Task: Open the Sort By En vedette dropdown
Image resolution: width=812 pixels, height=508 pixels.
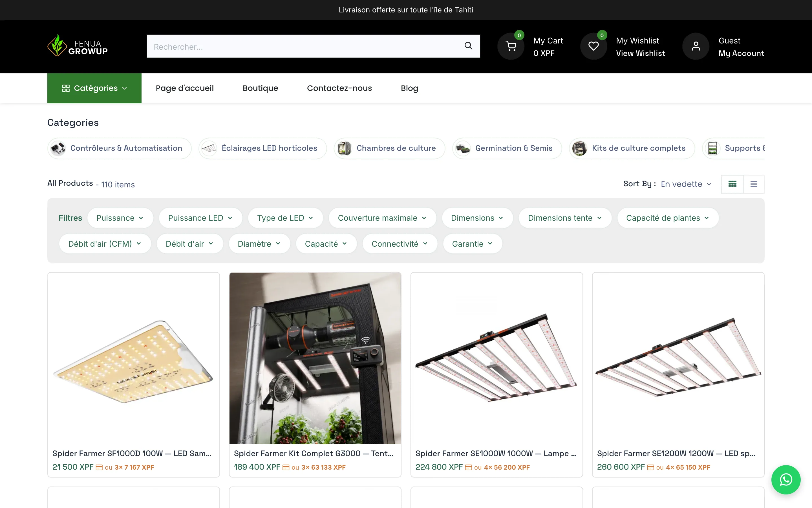Action: (x=687, y=184)
